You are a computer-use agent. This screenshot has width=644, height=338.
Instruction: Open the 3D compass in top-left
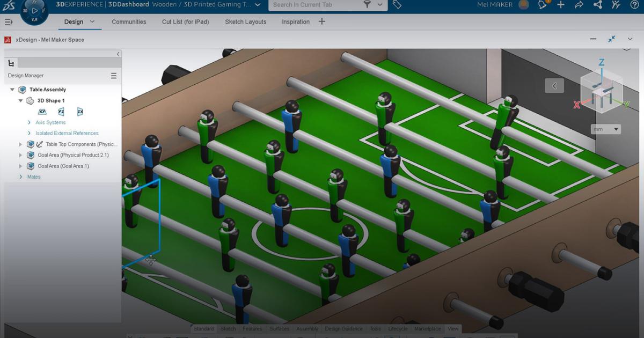click(34, 12)
